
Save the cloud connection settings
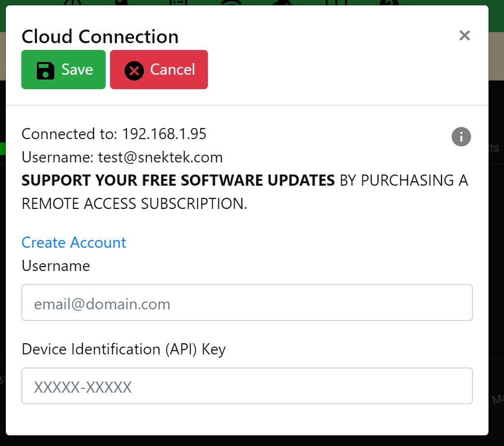tap(63, 70)
